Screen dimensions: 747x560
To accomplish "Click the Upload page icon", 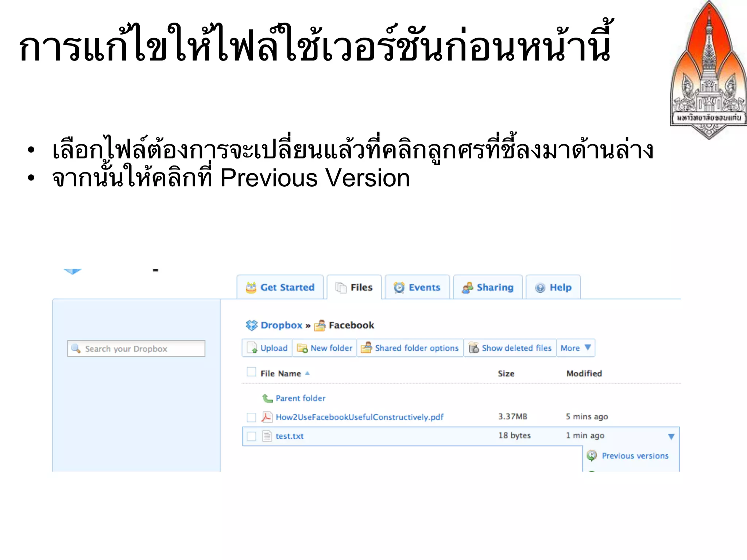I will pos(252,348).
